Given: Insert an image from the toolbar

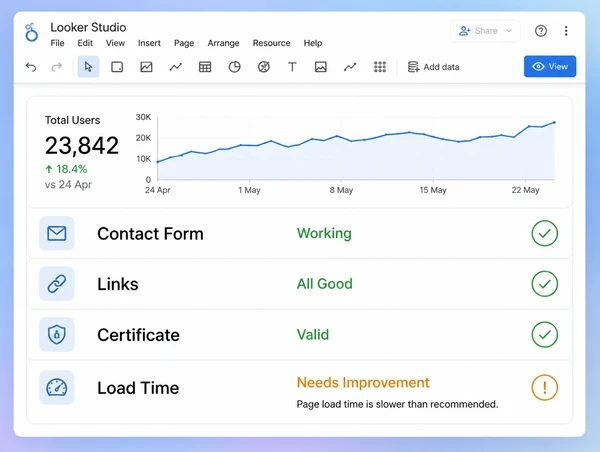Looking at the screenshot, I should [x=321, y=67].
